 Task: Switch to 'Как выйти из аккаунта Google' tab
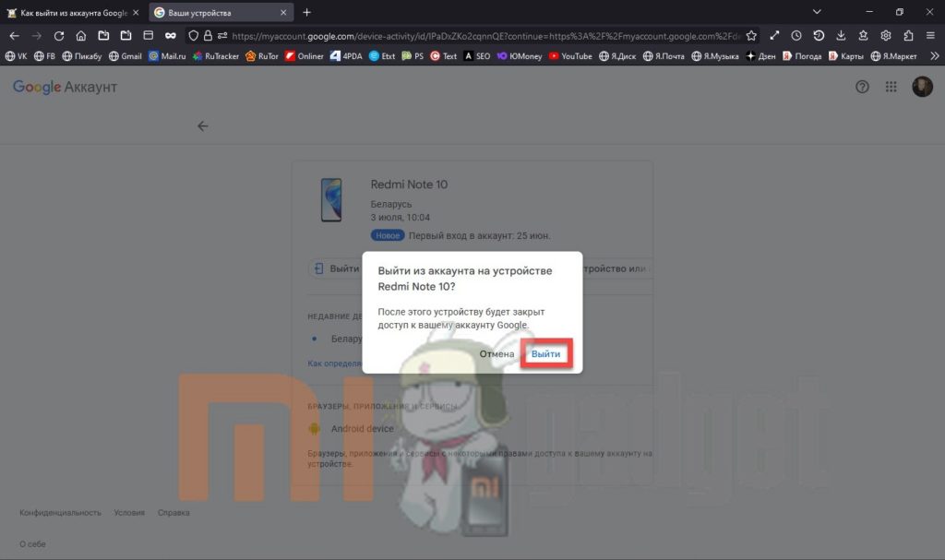point(72,12)
